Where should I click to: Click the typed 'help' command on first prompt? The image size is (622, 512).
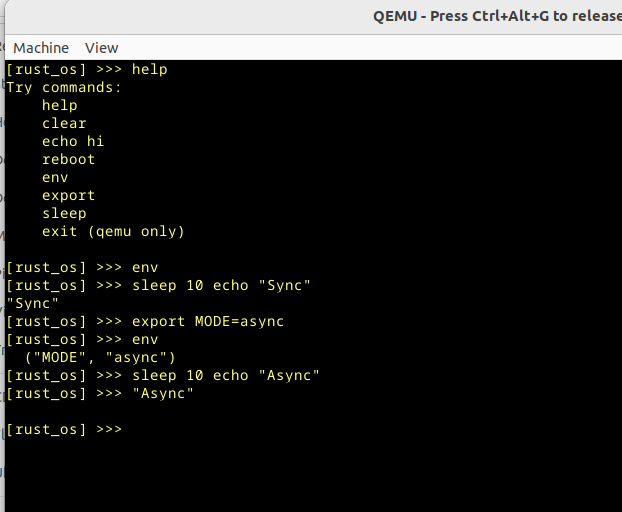(150, 70)
